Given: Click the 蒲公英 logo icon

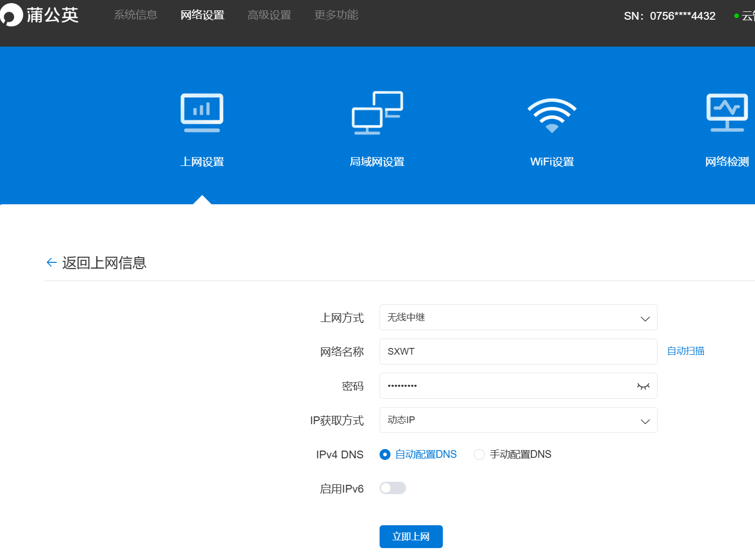Looking at the screenshot, I should (x=11, y=15).
